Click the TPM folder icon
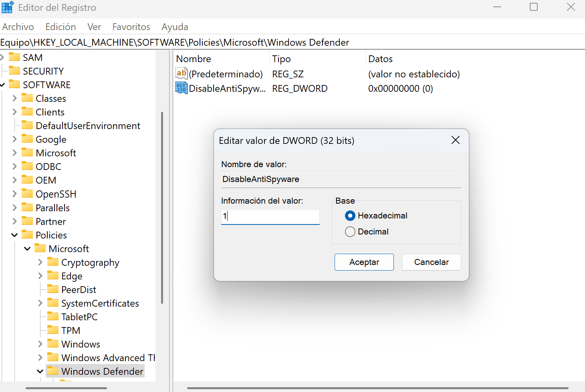Screen dimensions: 585x392 54,330
